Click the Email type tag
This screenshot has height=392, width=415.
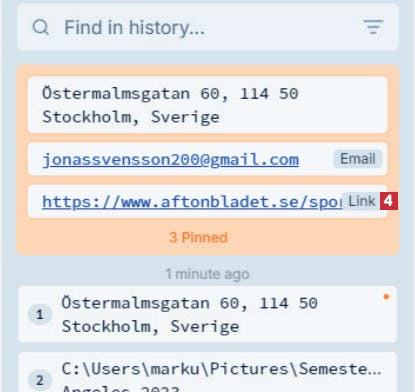pyautogui.click(x=358, y=159)
